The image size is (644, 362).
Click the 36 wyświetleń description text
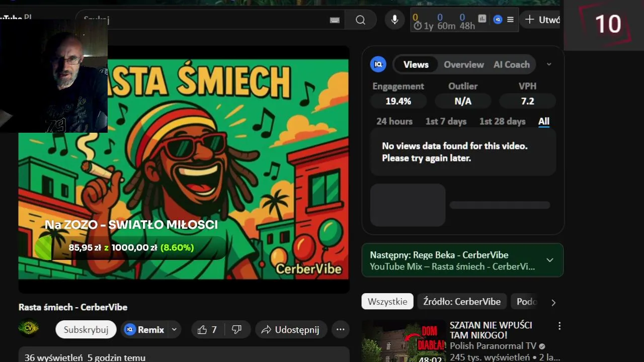click(85, 357)
